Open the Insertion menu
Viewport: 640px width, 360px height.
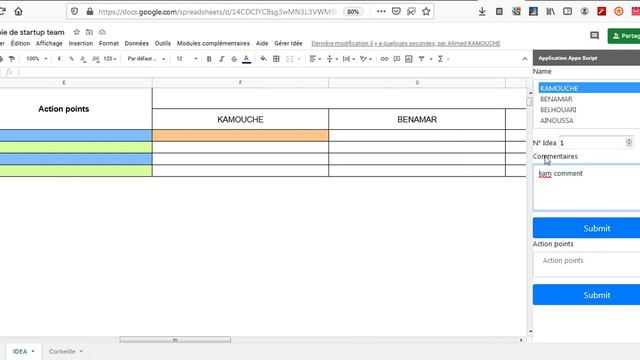pyautogui.click(x=80, y=43)
